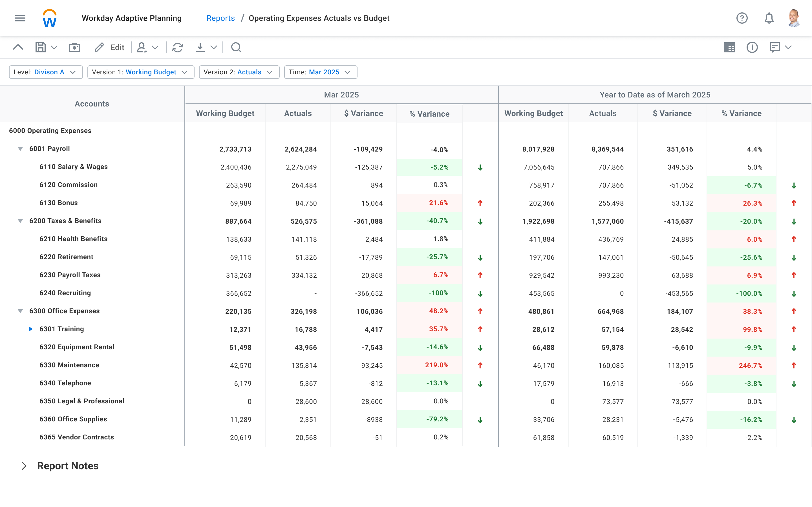Export the report using the download icon
This screenshot has width=812, height=507.
[200, 47]
